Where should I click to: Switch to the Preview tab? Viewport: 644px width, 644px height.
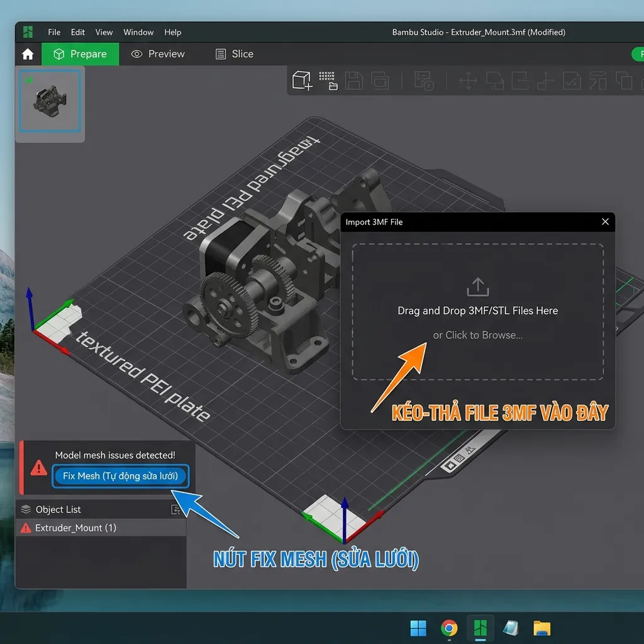(158, 54)
